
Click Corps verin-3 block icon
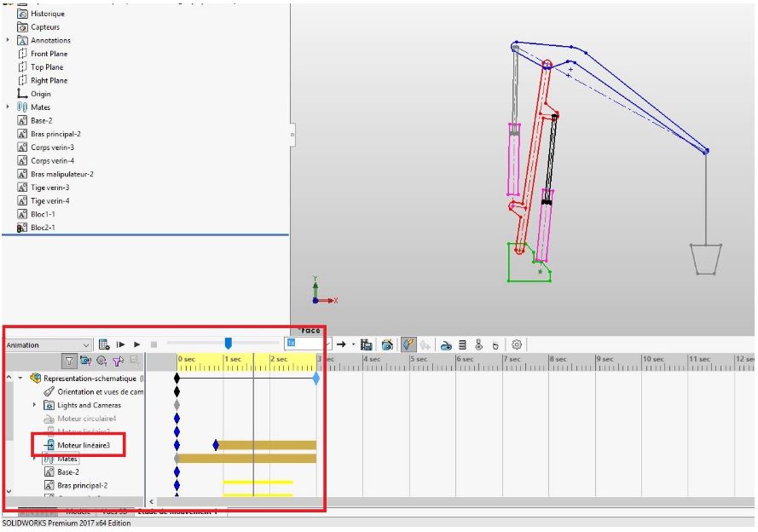22,147
